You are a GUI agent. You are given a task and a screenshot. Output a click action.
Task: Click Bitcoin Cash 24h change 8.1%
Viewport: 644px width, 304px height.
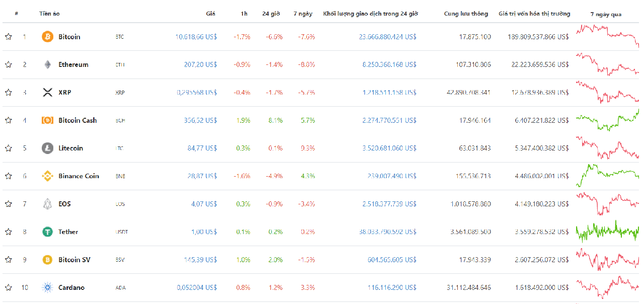point(275,120)
